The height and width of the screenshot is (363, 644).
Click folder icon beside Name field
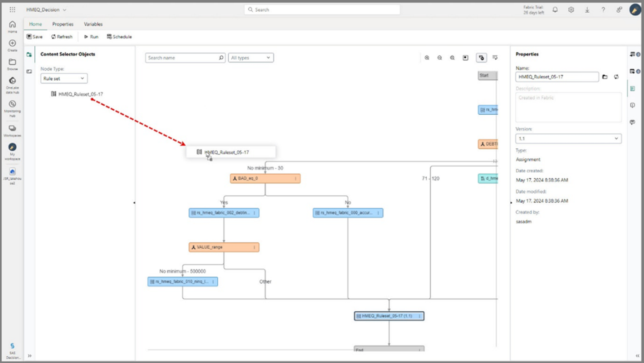click(605, 77)
